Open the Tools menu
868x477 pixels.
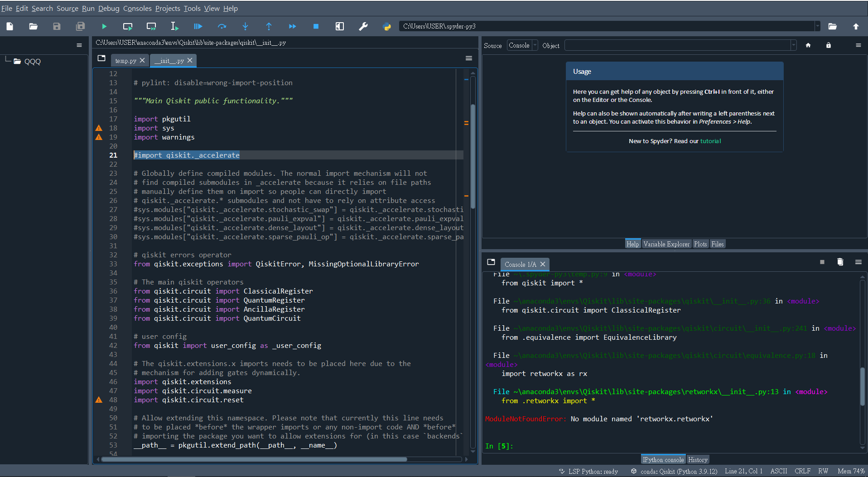tap(192, 8)
